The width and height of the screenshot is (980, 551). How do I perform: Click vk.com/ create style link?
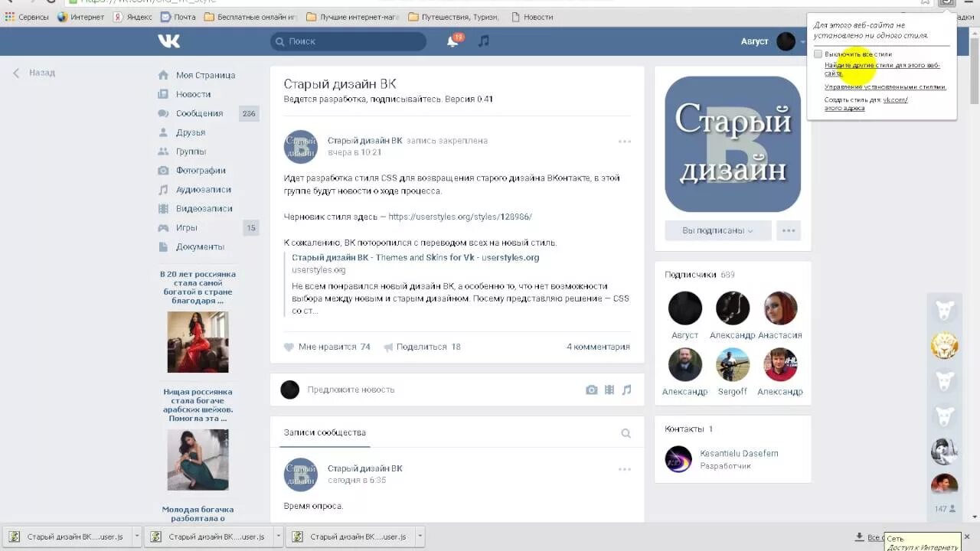[895, 100]
